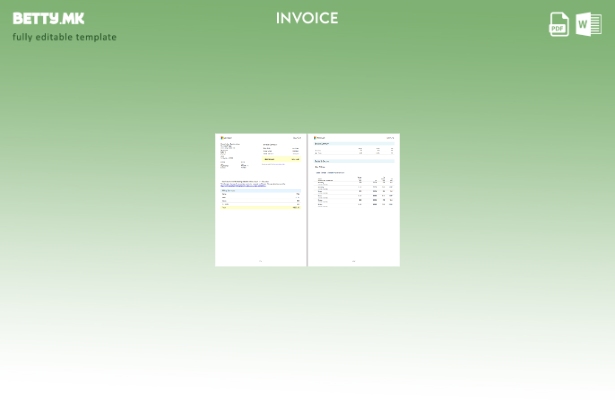This screenshot has width=615, height=400.
Task: Click the line items table on page two
Action: click(x=354, y=192)
